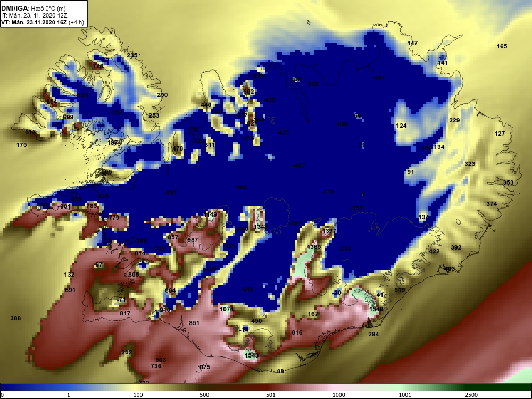
Task: Click the "513" value on the map
Action: pos(30,132)
